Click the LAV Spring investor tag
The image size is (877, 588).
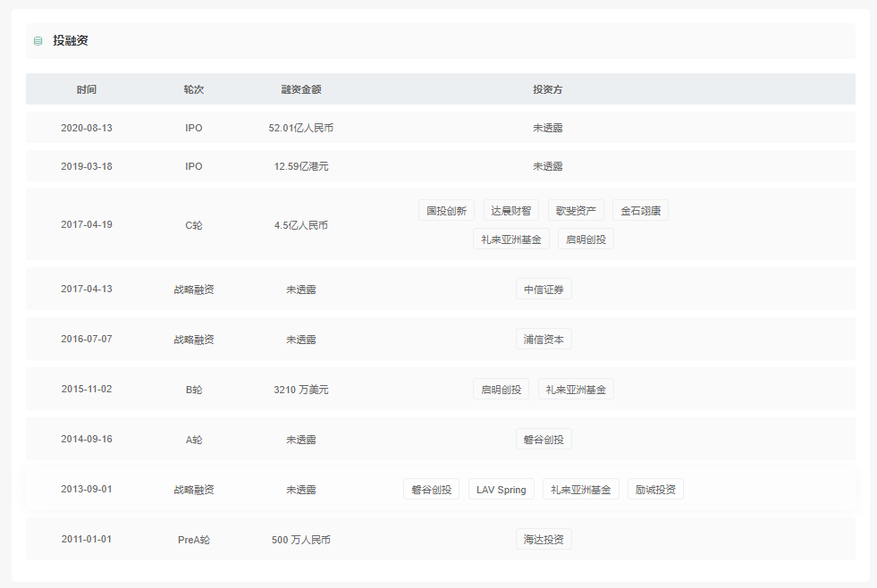[x=502, y=490]
